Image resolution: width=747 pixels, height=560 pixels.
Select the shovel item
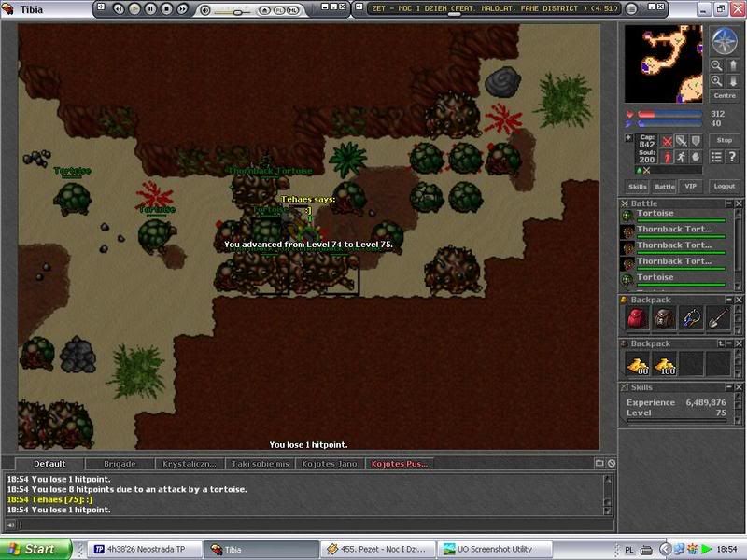tap(718, 318)
